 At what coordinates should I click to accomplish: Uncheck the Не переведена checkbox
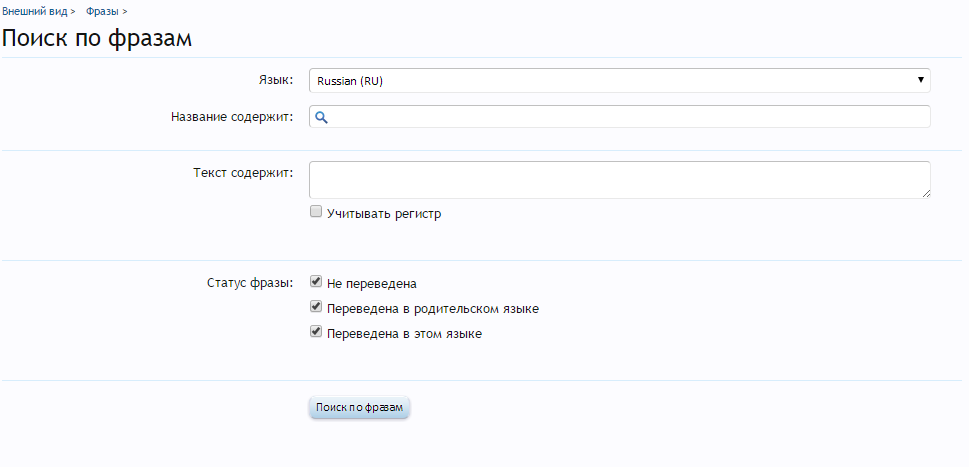316,282
